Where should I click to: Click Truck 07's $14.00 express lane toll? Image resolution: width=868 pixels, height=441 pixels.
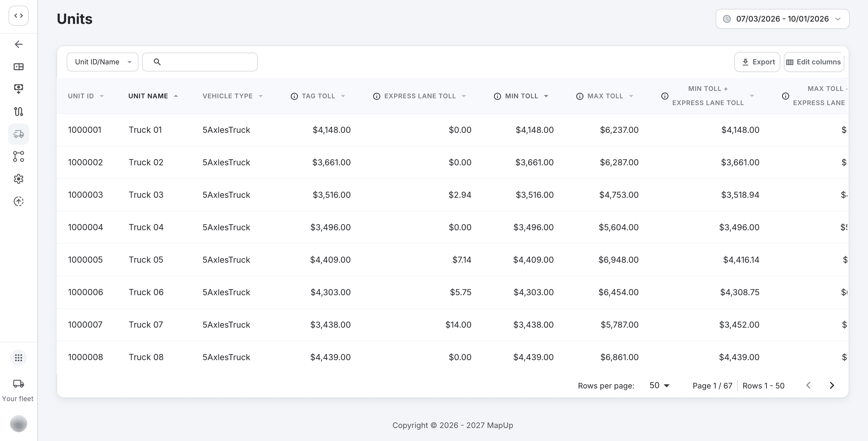458,325
